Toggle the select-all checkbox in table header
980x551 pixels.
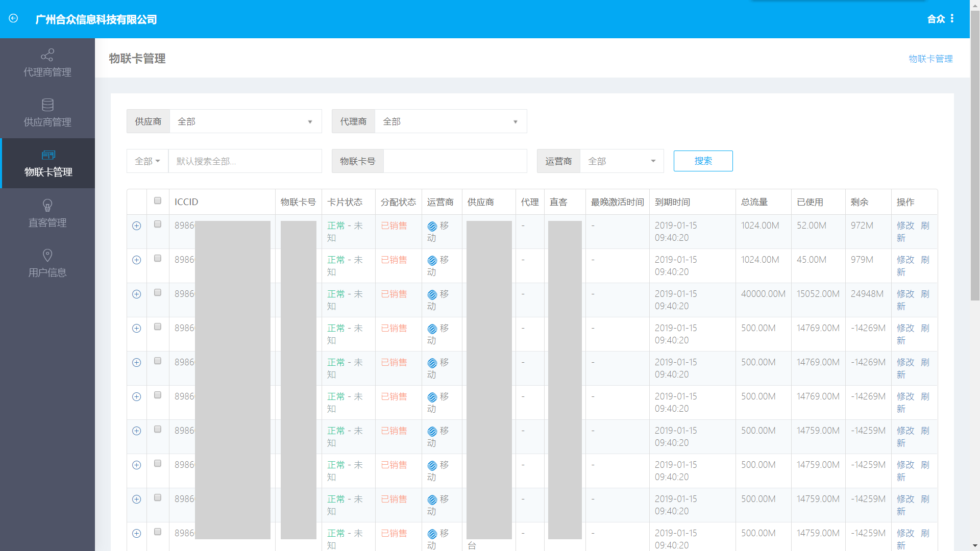pyautogui.click(x=158, y=201)
